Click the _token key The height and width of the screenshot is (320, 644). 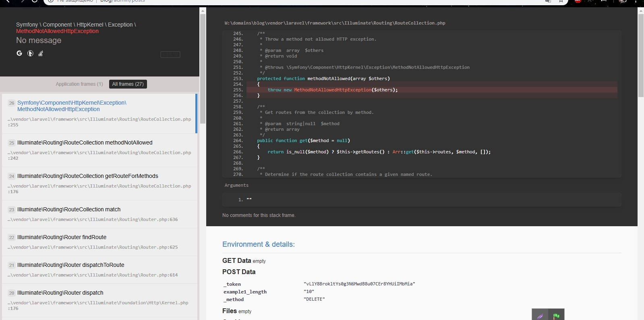(232, 284)
